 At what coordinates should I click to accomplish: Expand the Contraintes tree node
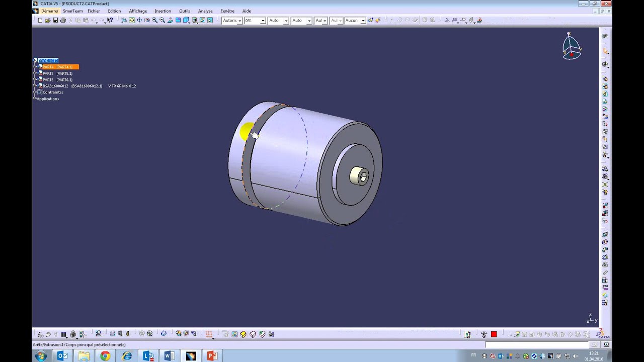pos(35,93)
